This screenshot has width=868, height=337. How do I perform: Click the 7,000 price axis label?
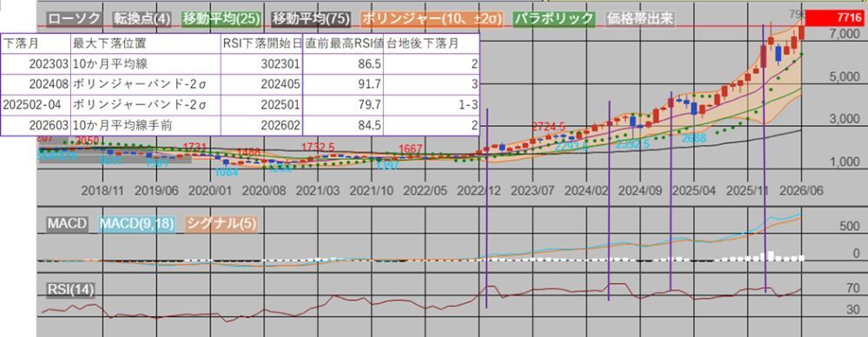pyautogui.click(x=845, y=35)
